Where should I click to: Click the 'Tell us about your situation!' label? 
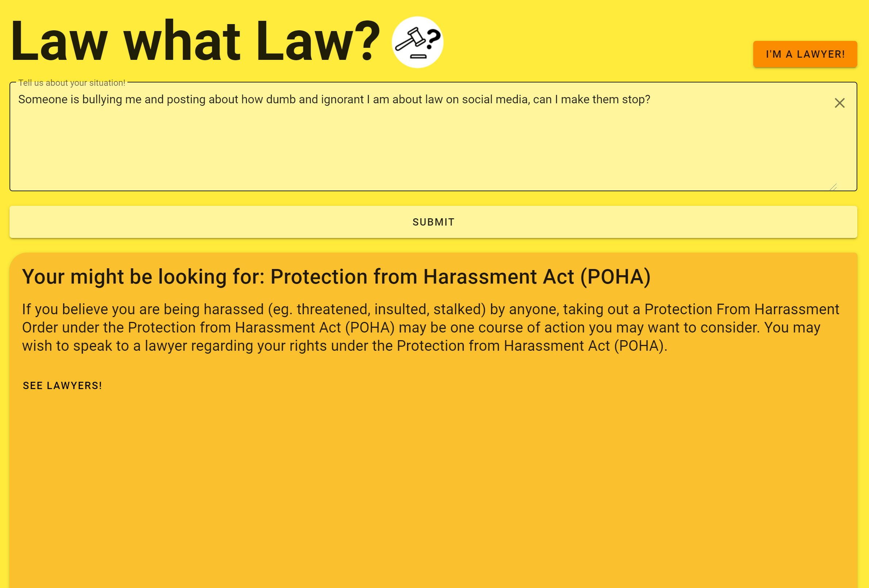pyautogui.click(x=72, y=82)
